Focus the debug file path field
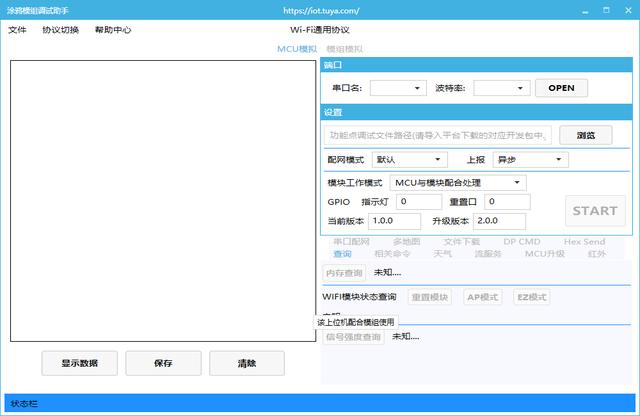The image size is (640, 416). [438, 135]
